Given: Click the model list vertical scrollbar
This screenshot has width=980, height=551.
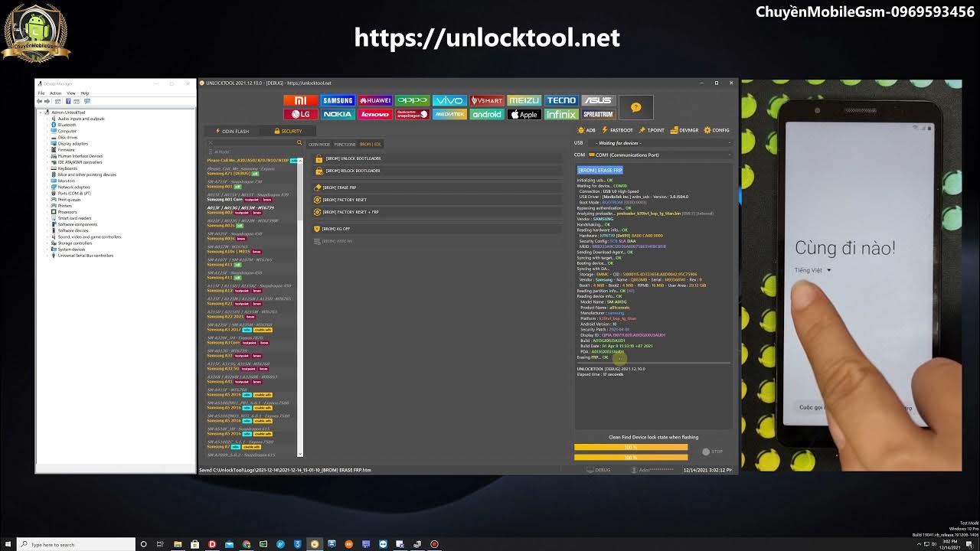Looking at the screenshot, I should [300, 306].
